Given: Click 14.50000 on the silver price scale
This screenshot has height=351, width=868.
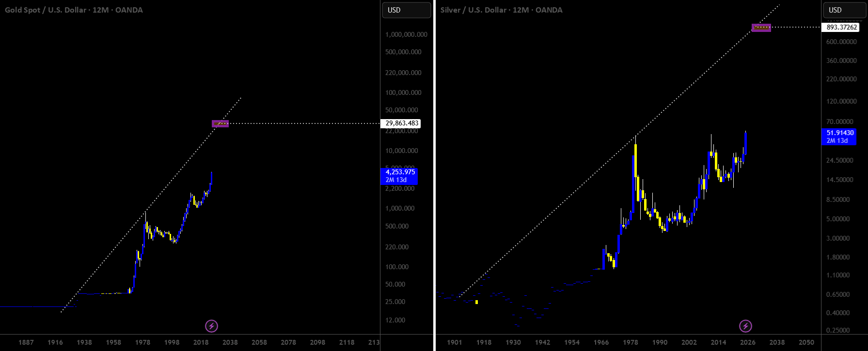Looking at the screenshot, I should pyautogui.click(x=840, y=180).
